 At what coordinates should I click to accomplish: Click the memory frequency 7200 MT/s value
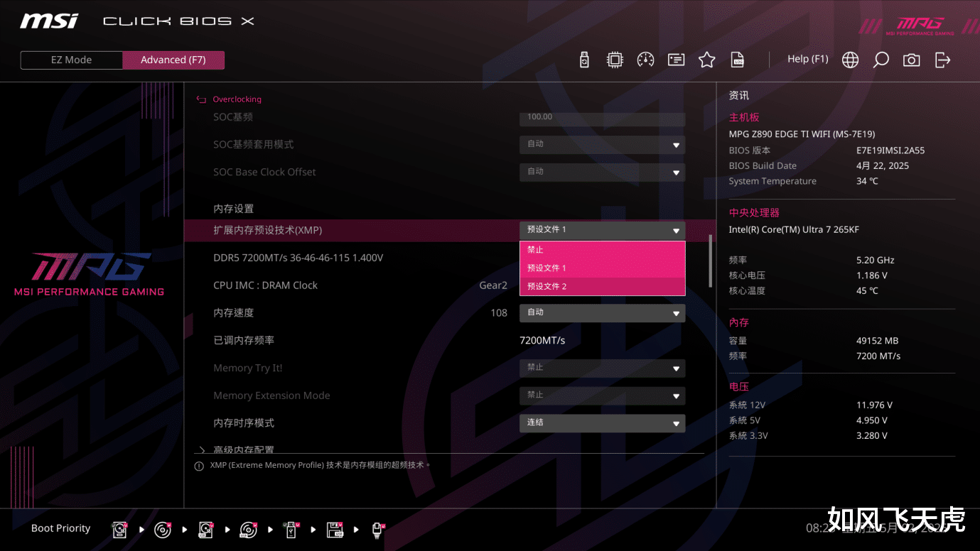pyautogui.click(x=878, y=356)
